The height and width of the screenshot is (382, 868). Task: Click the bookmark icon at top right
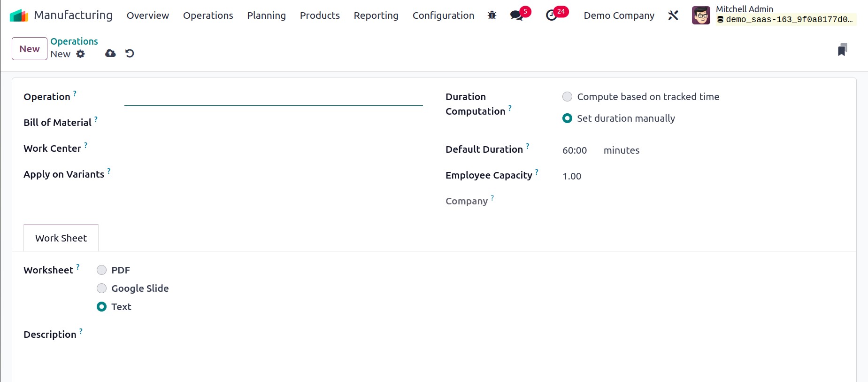(842, 49)
